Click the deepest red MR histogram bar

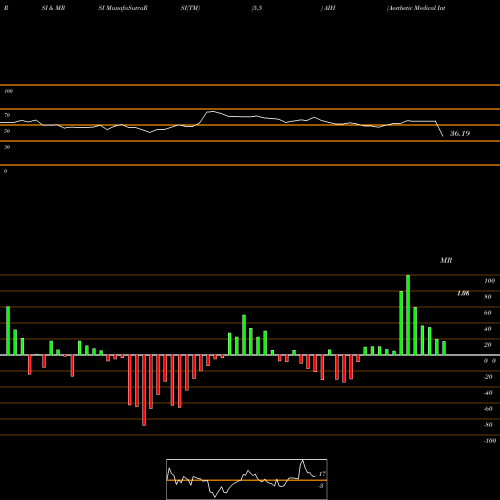pyautogui.click(x=144, y=390)
